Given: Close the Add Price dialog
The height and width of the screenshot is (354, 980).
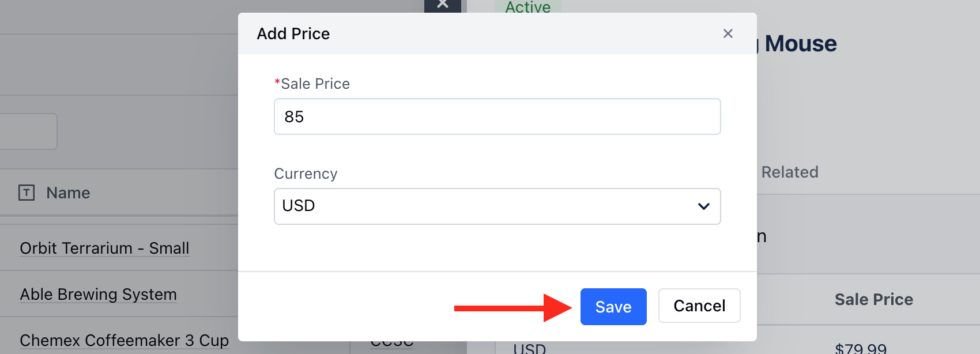Looking at the screenshot, I should point(728,33).
